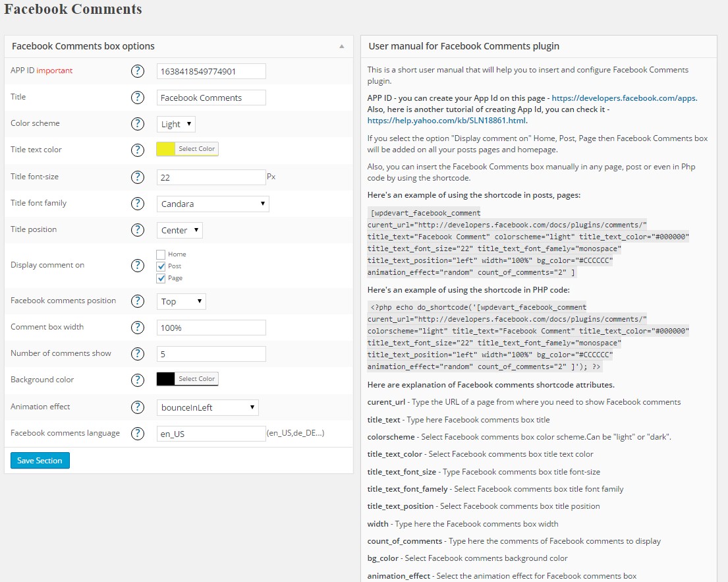Click the 'curent_url' attribute explanation

[524, 402]
